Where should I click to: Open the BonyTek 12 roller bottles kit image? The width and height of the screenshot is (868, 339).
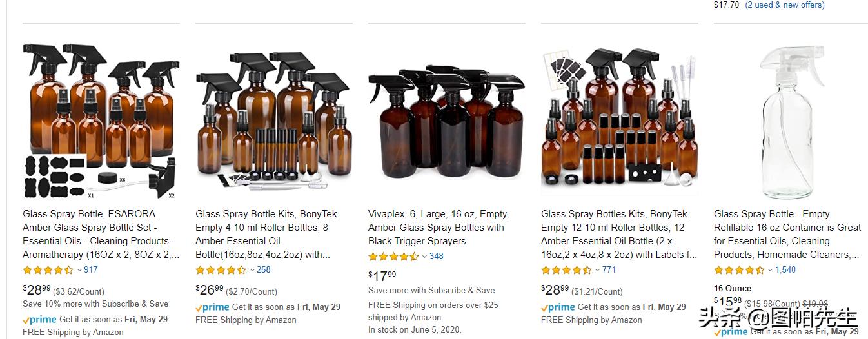click(x=620, y=121)
